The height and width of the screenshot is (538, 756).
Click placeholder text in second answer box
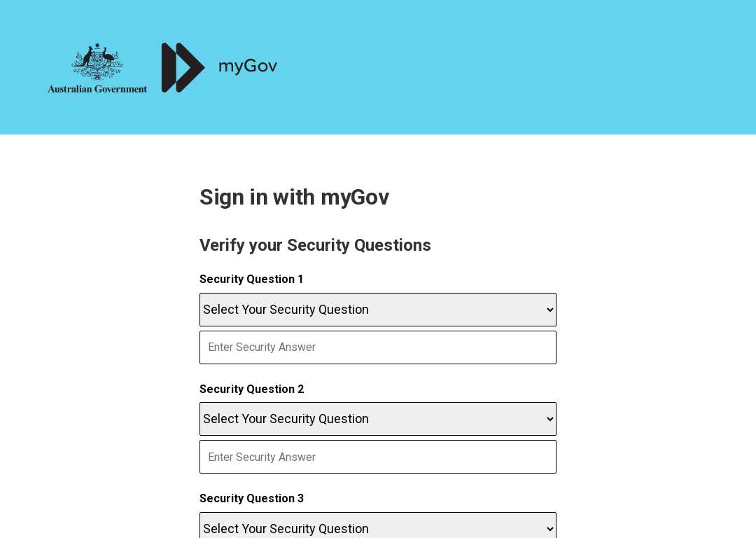(x=262, y=457)
